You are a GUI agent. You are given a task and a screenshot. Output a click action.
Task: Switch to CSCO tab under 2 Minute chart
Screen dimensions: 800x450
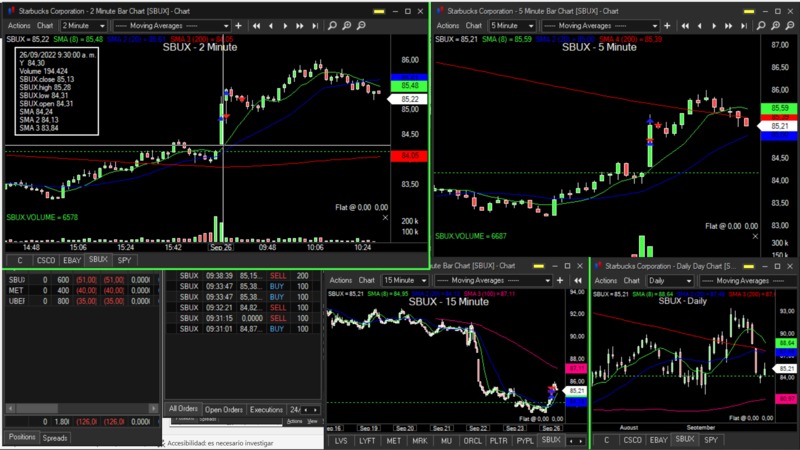pyautogui.click(x=46, y=260)
